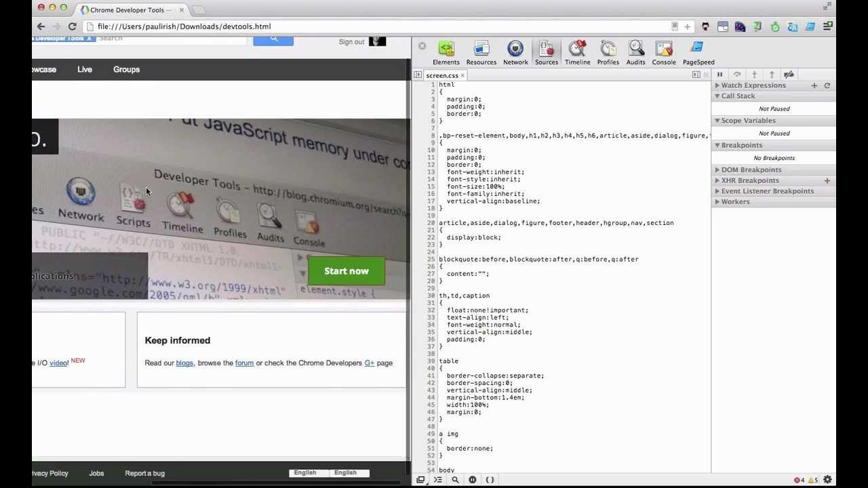Viewport: 868px width, 488px height.
Task: Close the DevTools panel with X icon
Action: point(422,46)
